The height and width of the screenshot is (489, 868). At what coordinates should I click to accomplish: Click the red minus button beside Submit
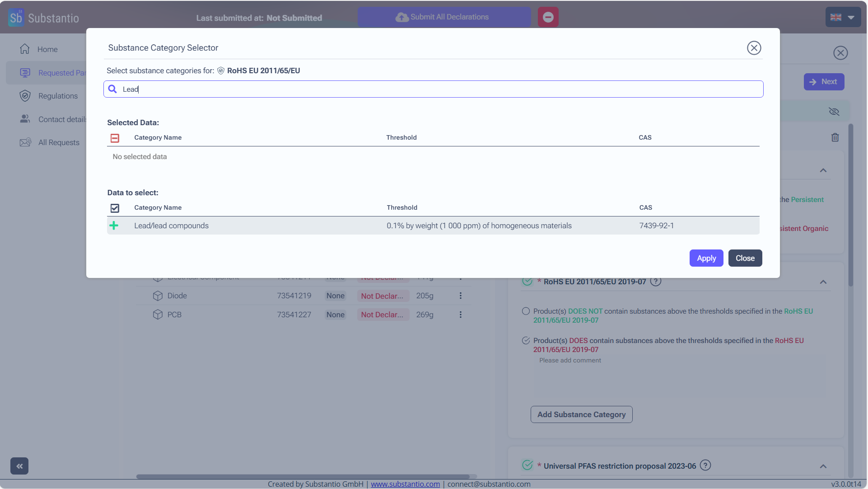pyautogui.click(x=548, y=17)
